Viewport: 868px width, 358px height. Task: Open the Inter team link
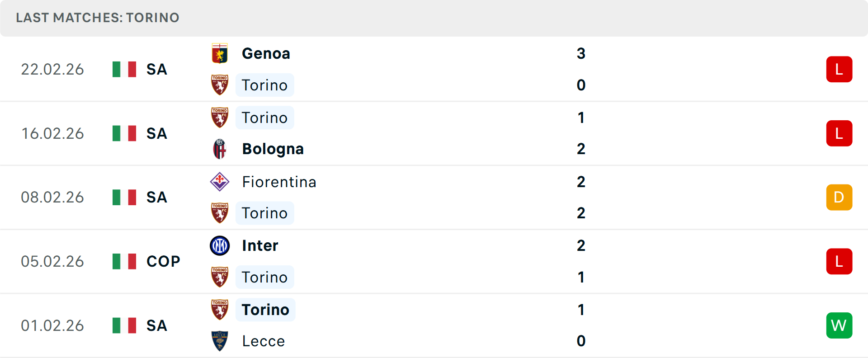coord(260,246)
